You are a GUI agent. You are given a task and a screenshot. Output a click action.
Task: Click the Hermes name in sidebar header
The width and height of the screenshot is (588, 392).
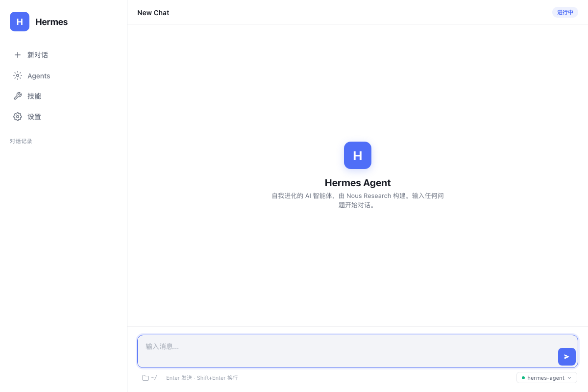[51, 22]
